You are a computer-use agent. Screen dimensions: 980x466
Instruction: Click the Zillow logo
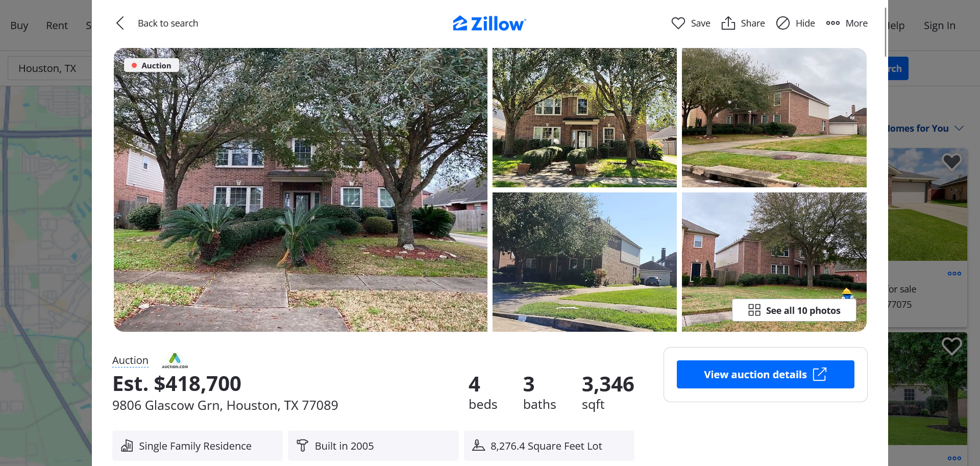click(489, 23)
